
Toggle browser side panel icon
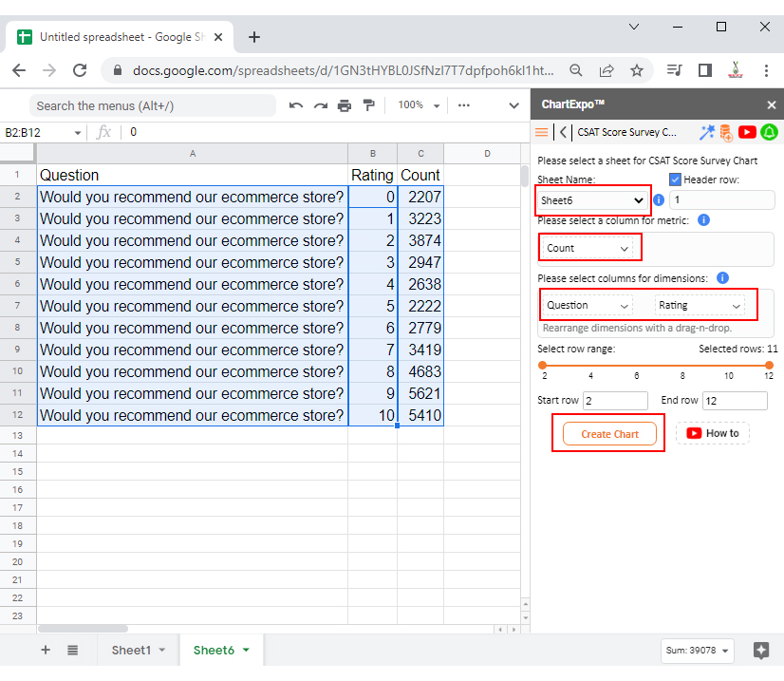pos(705,70)
